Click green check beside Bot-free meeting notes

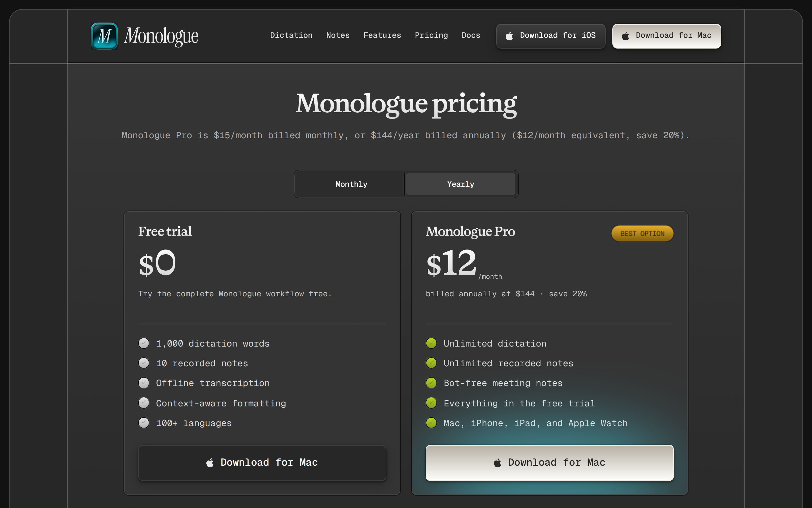(431, 383)
